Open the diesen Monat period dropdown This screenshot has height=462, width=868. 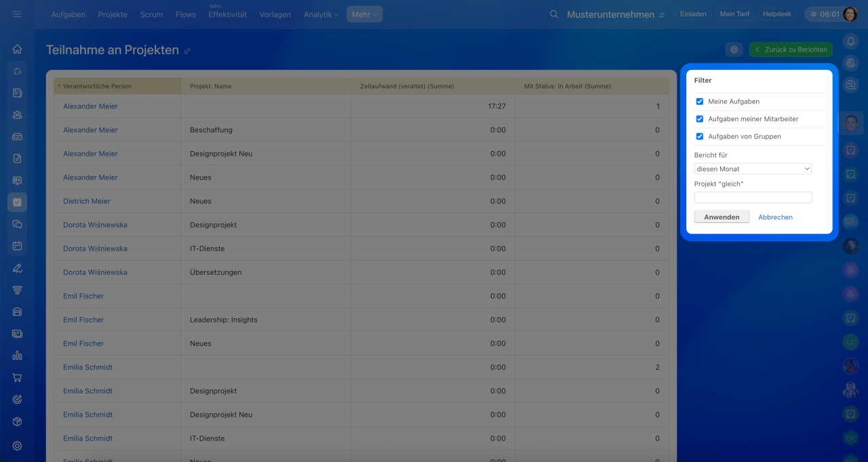[753, 169]
